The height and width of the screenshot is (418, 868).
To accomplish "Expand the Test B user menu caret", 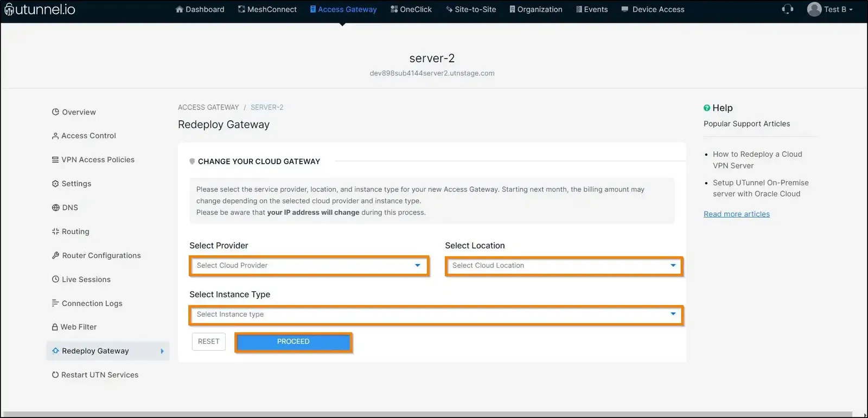I will (851, 10).
